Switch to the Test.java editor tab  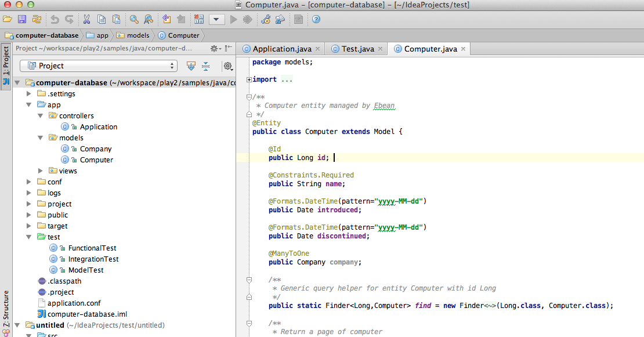coord(357,49)
